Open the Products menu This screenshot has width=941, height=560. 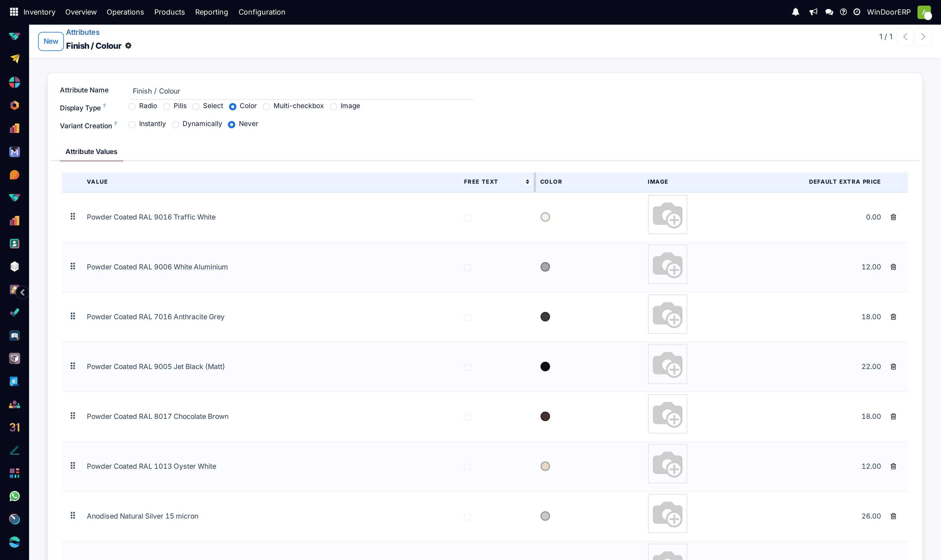(169, 12)
